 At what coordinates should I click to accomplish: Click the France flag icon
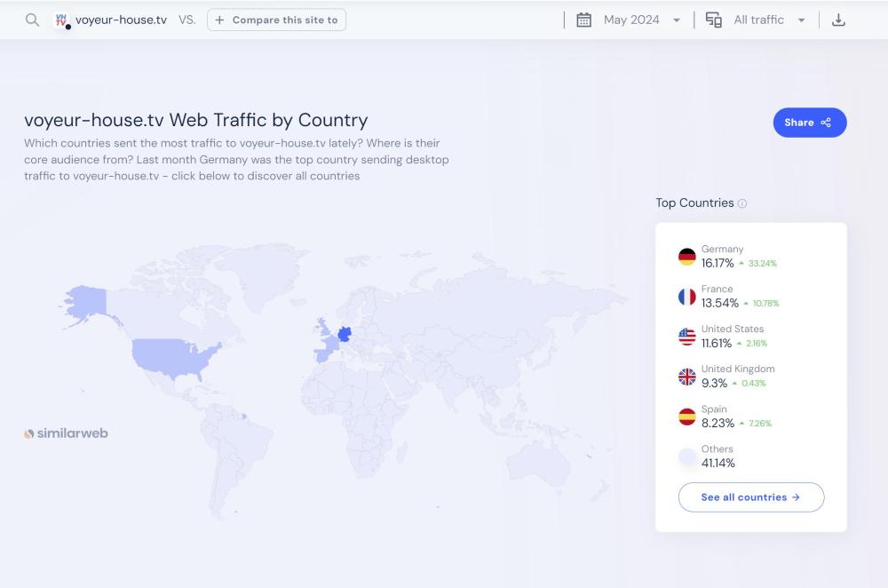pyautogui.click(x=686, y=297)
